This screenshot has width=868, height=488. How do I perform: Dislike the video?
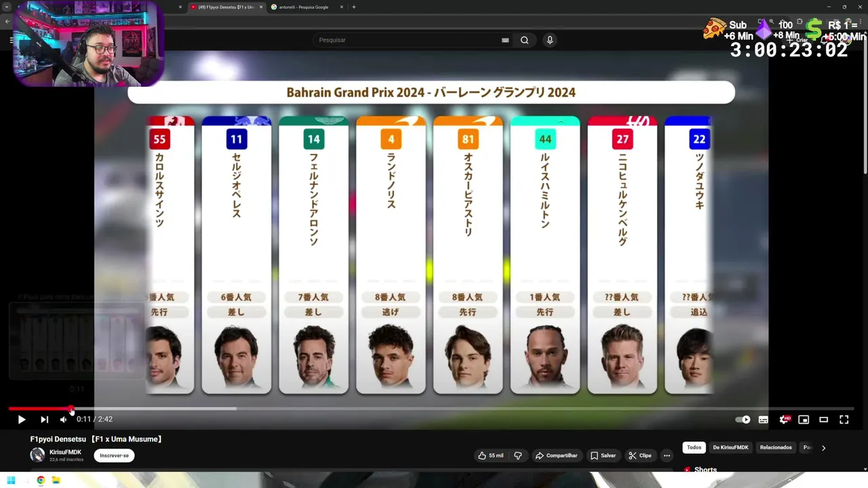point(518,455)
